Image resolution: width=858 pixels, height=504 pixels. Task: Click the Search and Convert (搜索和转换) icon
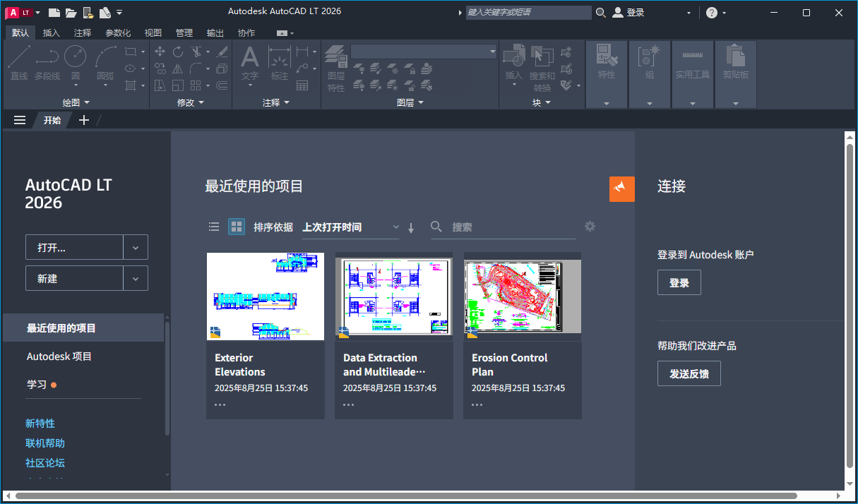[x=542, y=56]
